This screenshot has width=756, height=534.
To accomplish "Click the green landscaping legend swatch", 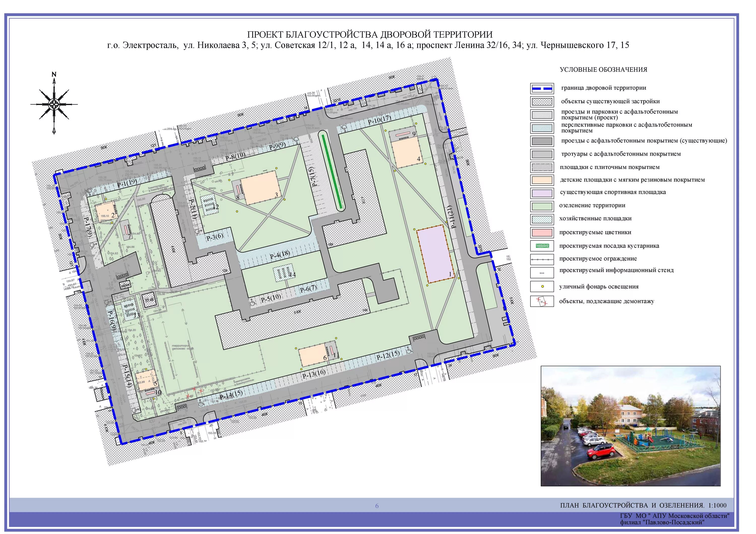I will point(542,206).
